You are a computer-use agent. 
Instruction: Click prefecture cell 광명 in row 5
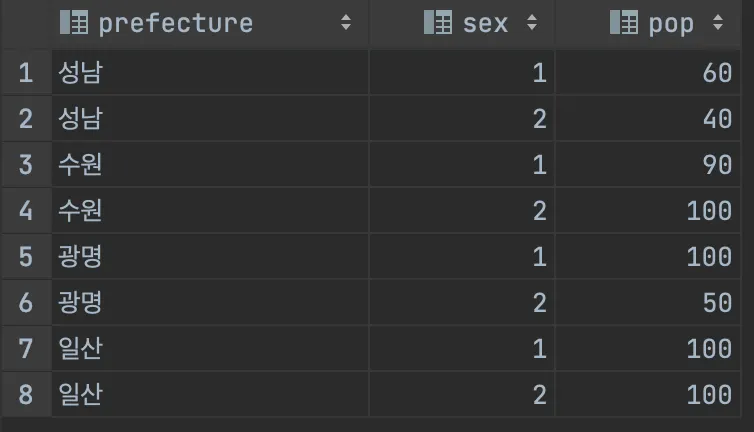(81, 257)
